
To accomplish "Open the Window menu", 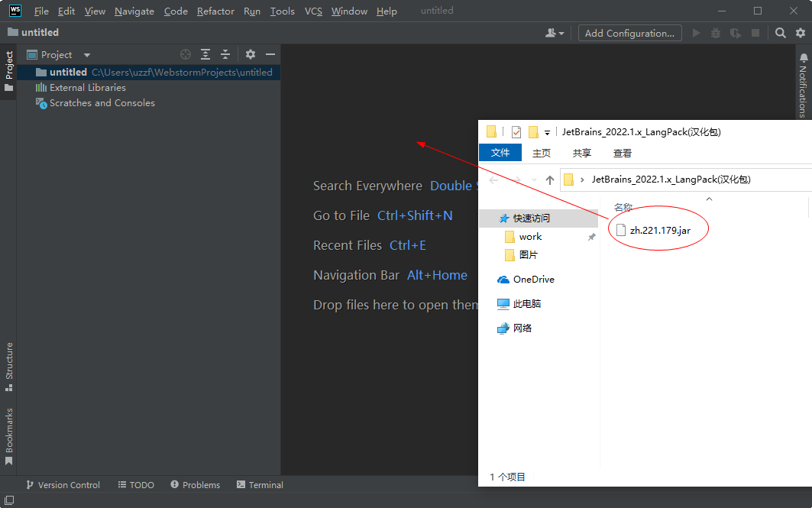I will click(x=349, y=11).
